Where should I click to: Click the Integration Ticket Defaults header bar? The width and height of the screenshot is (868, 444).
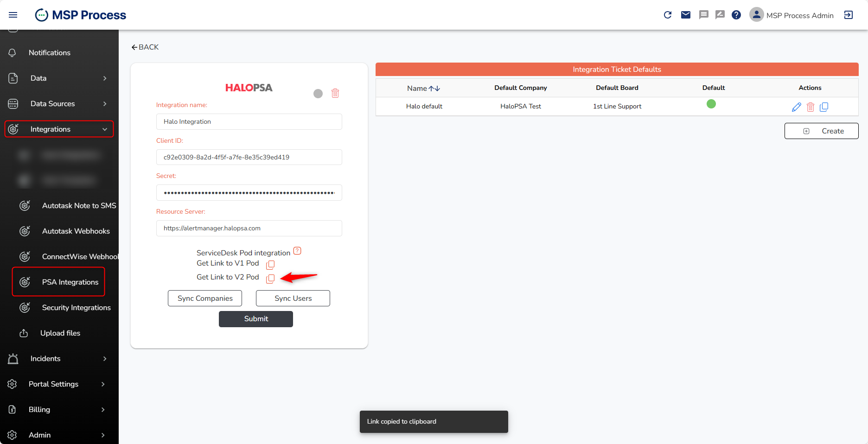point(617,70)
